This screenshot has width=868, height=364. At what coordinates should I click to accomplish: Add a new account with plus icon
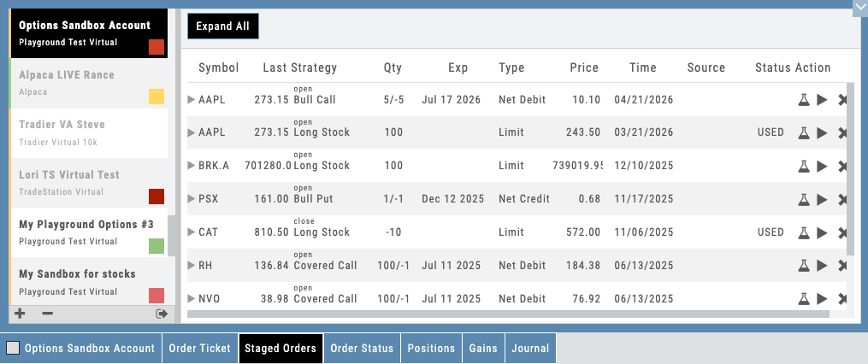click(20, 314)
